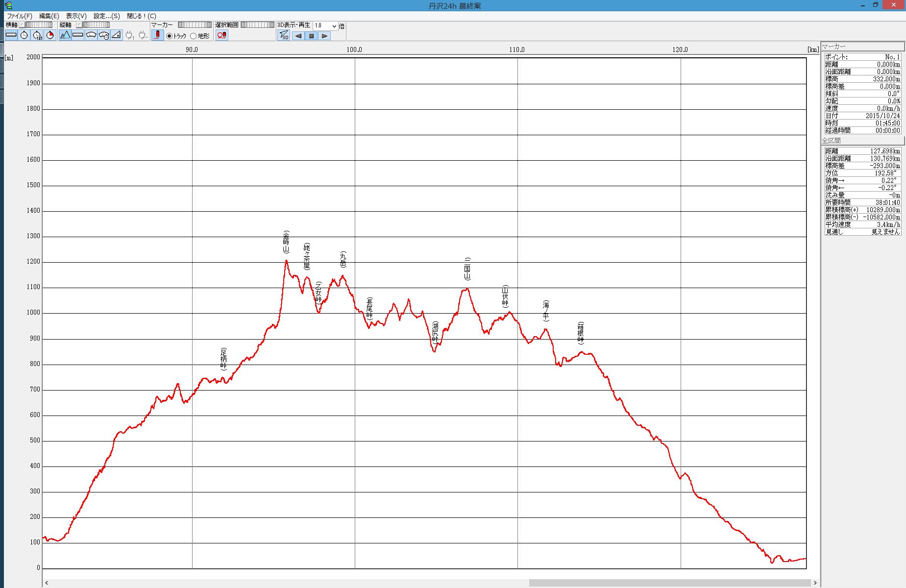Select the horizontal axis distance ruler icon
This screenshot has height=588, width=906.
coord(11,35)
